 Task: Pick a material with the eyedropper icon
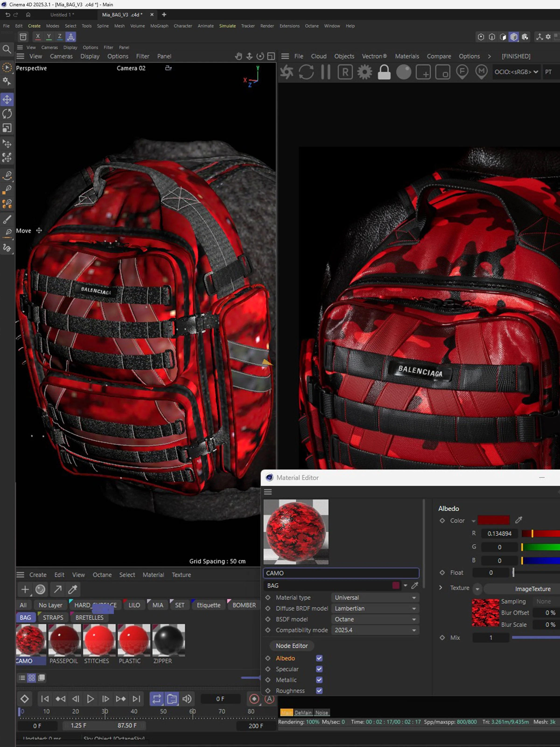coord(72,589)
